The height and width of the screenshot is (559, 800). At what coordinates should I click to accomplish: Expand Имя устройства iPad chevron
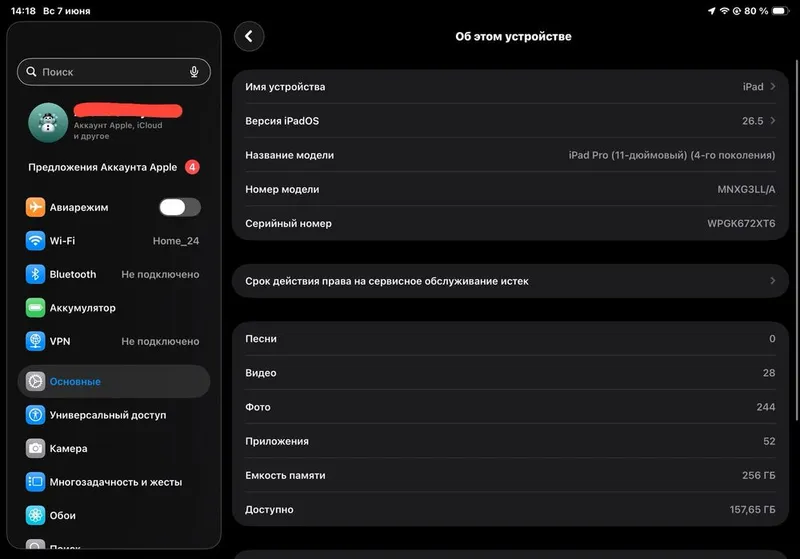pos(773,86)
